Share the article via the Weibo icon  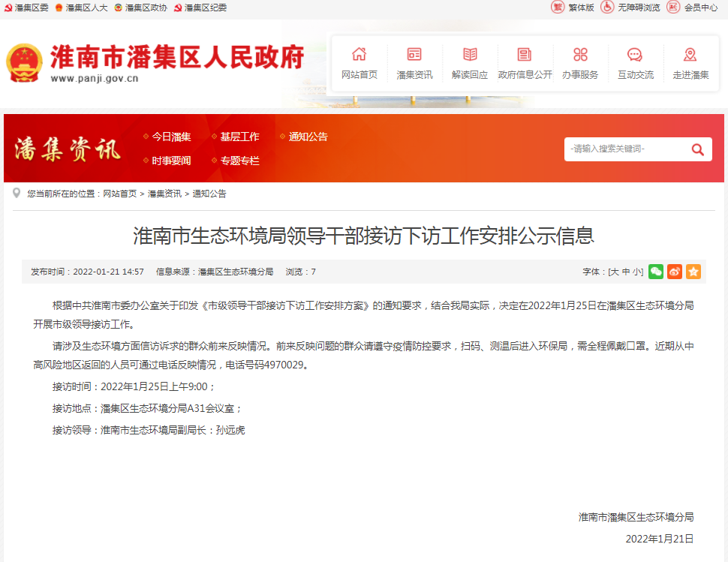tap(674, 271)
